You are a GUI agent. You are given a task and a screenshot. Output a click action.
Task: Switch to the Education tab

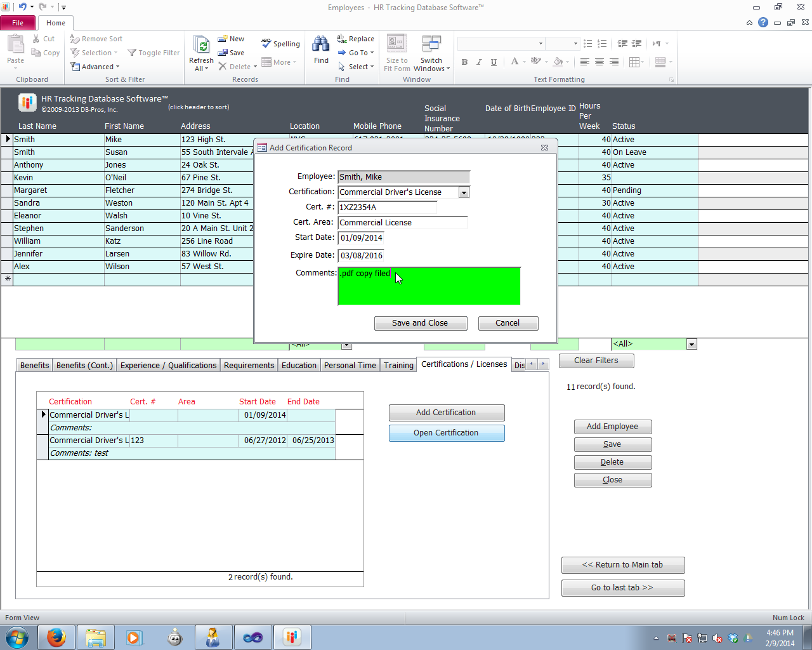299,365
